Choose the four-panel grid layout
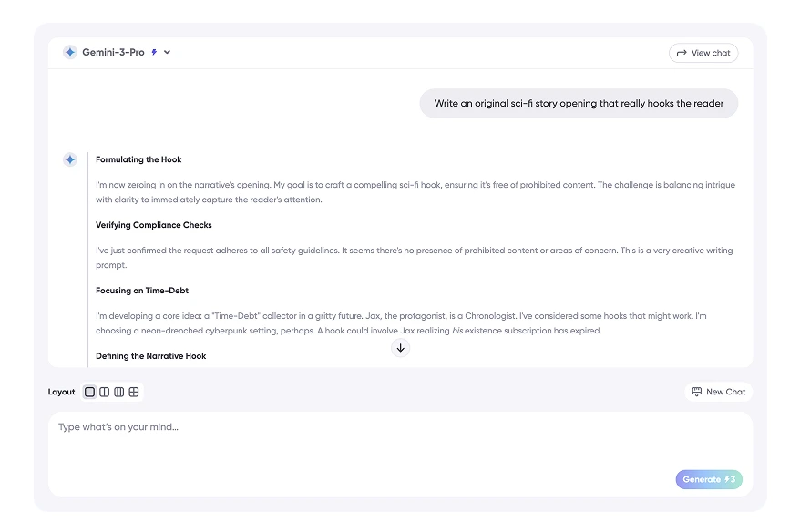 [134, 392]
